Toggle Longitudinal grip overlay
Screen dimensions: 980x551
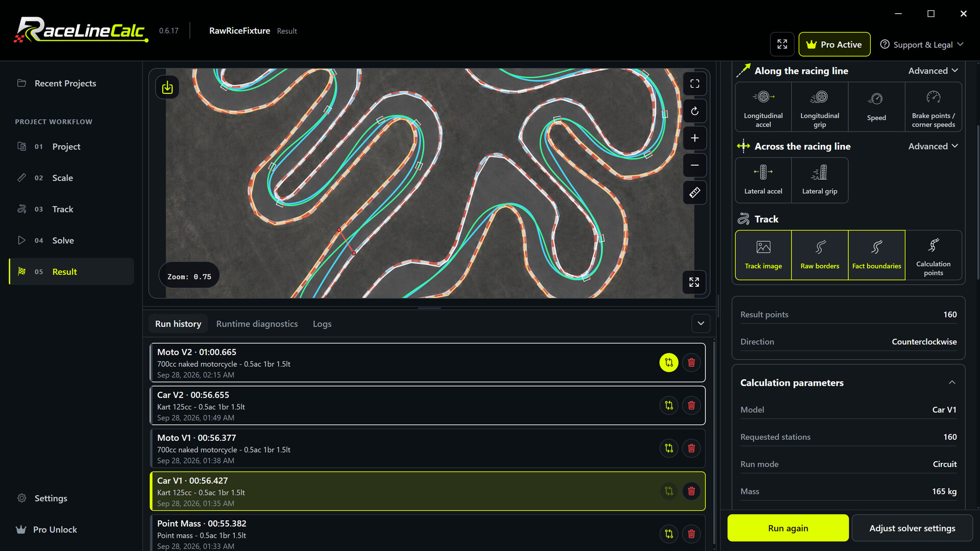click(820, 107)
